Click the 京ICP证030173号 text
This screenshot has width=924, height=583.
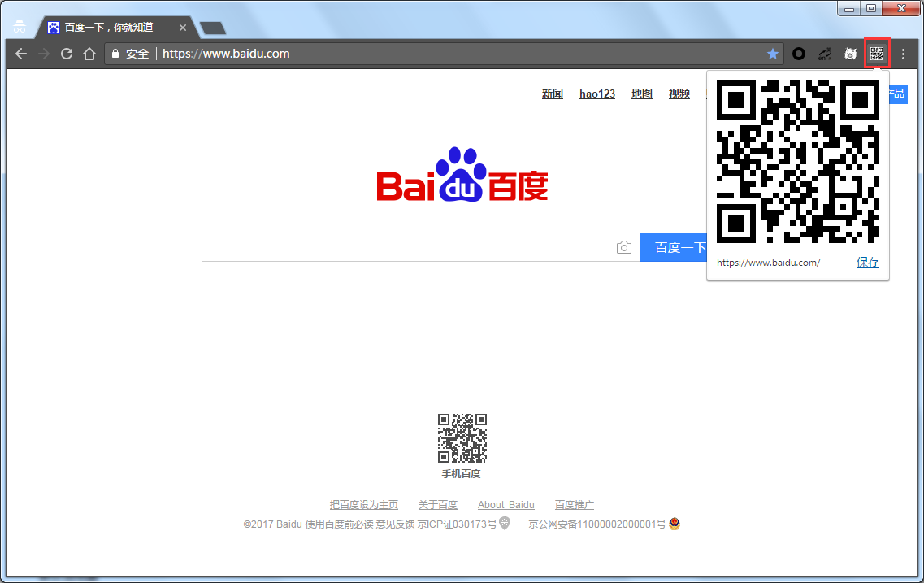click(457, 524)
